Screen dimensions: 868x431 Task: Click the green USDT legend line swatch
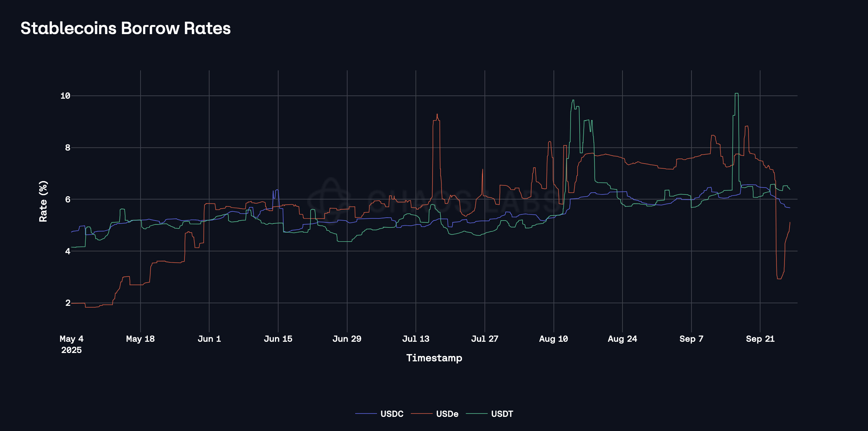pos(476,414)
